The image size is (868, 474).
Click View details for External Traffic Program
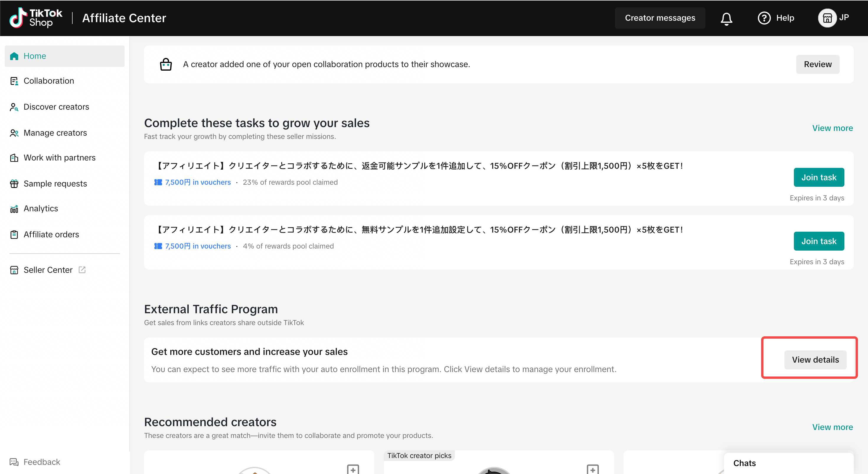click(815, 360)
